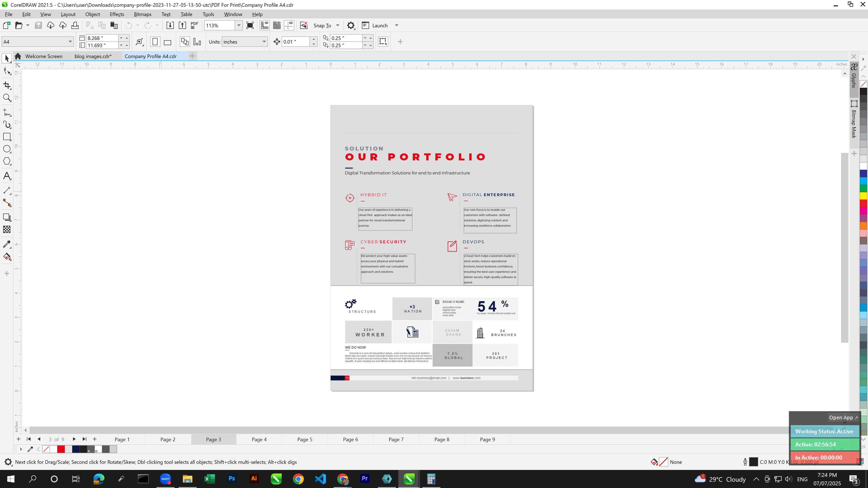Toggle All pages size option

[185, 42]
